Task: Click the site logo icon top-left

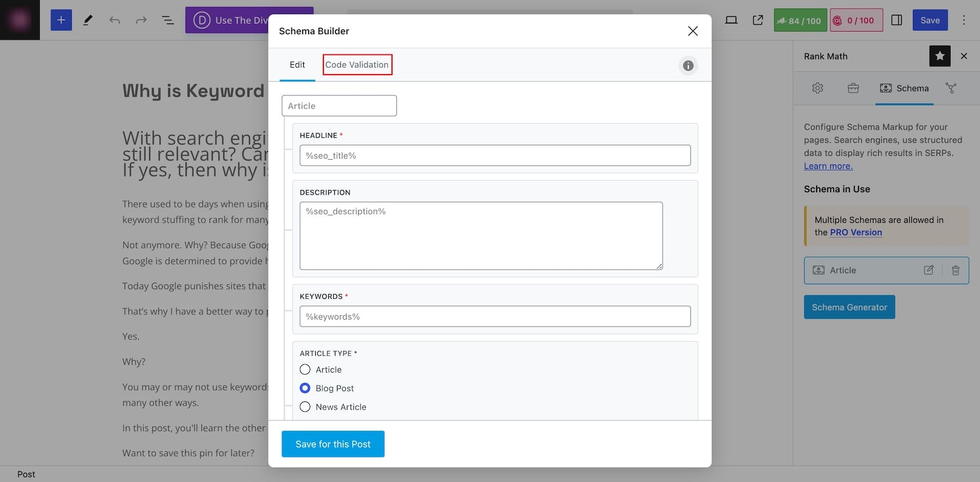Action: coord(20,20)
